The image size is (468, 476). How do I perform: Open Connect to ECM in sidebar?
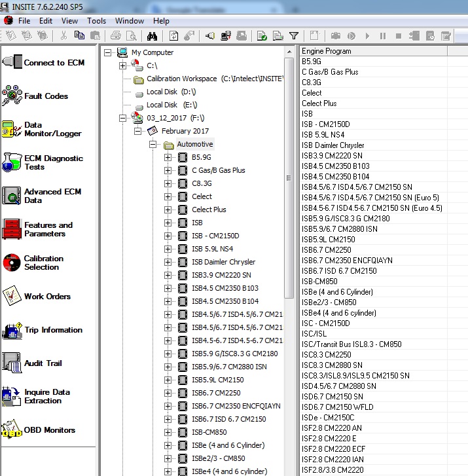(x=43, y=62)
